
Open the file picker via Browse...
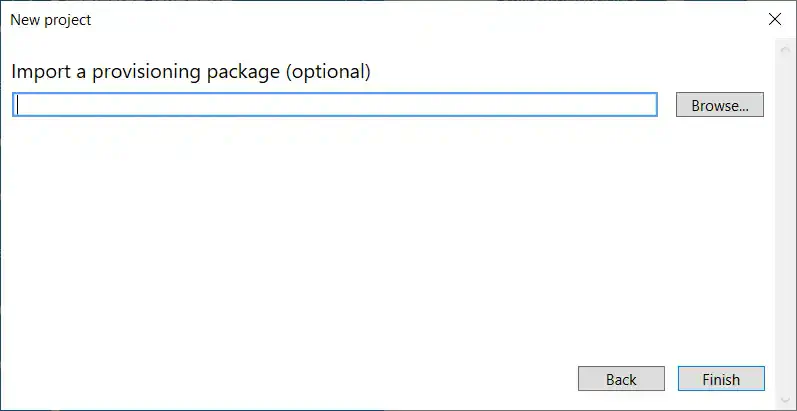[x=720, y=105]
